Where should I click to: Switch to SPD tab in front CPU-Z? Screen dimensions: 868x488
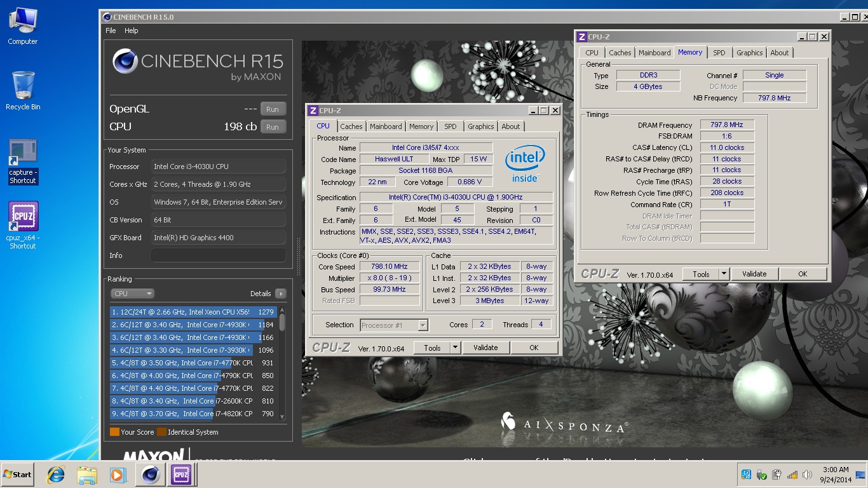[x=451, y=126]
